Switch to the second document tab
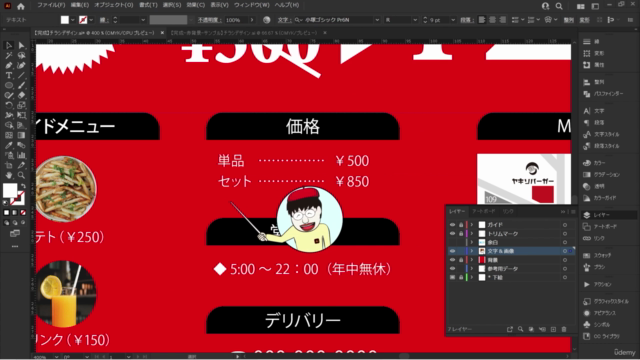The image size is (640, 360). (x=244, y=33)
